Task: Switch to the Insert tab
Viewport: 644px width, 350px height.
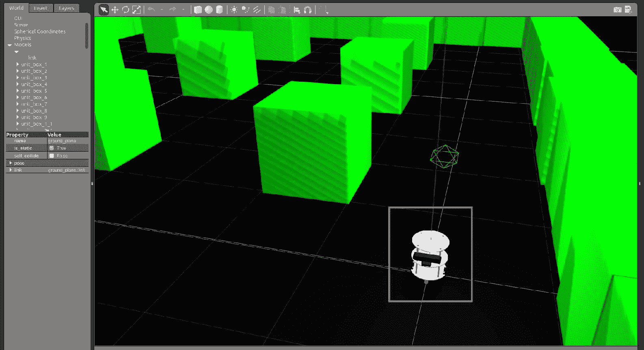Action: 41,8
